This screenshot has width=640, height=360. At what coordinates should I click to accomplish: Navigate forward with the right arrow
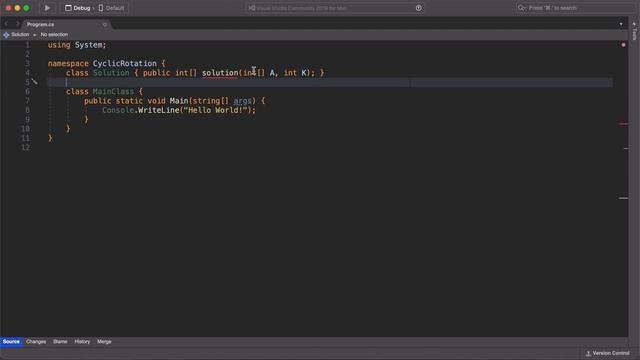tap(17, 24)
